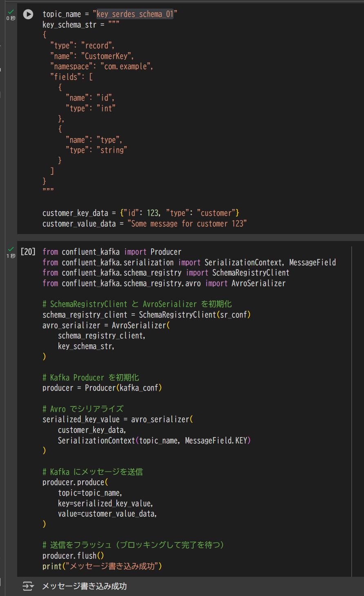Click the AvroSerializer import line
Viewport: 364px width, 596px height.
[x=164, y=283]
